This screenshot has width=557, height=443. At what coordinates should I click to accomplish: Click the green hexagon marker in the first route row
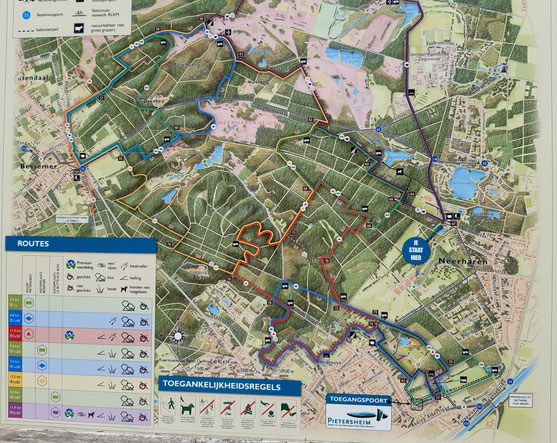click(x=29, y=303)
